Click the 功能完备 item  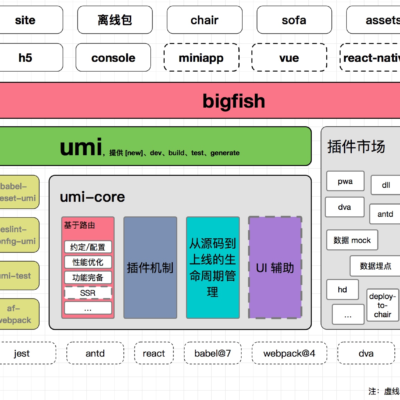click(88, 277)
